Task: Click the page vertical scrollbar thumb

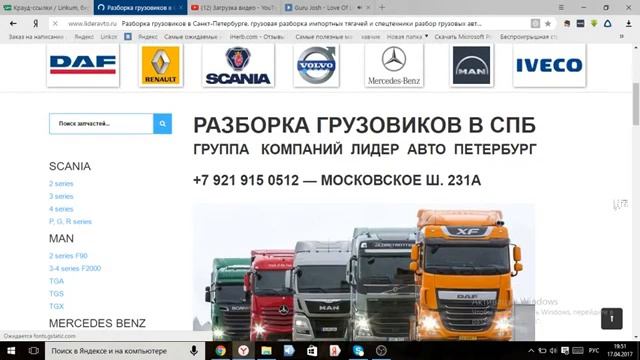Action: (x=636, y=104)
